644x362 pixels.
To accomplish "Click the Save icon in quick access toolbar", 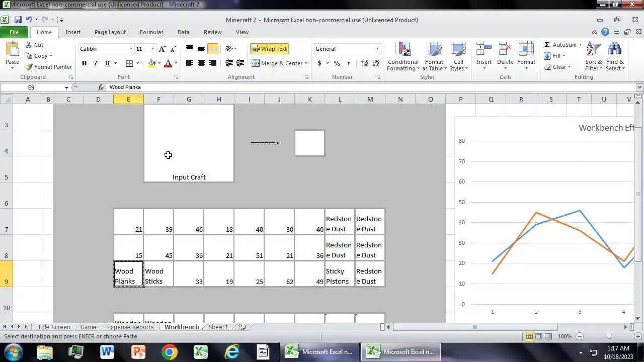I will click(18, 20).
